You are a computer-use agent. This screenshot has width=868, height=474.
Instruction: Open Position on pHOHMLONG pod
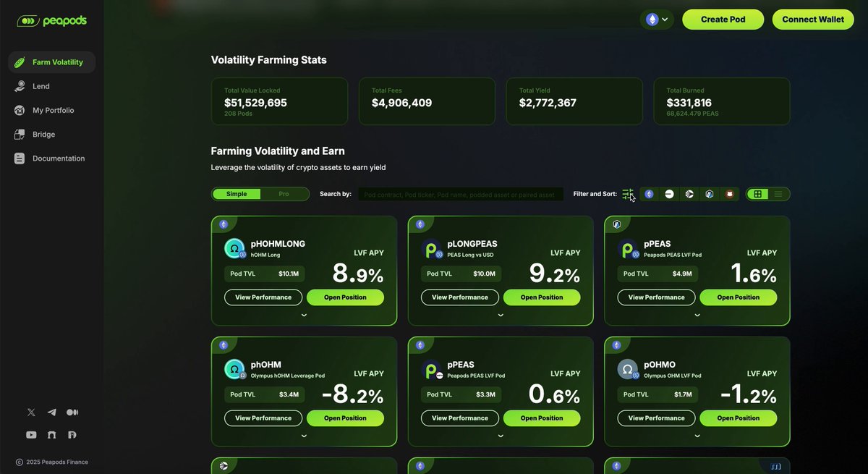345,297
